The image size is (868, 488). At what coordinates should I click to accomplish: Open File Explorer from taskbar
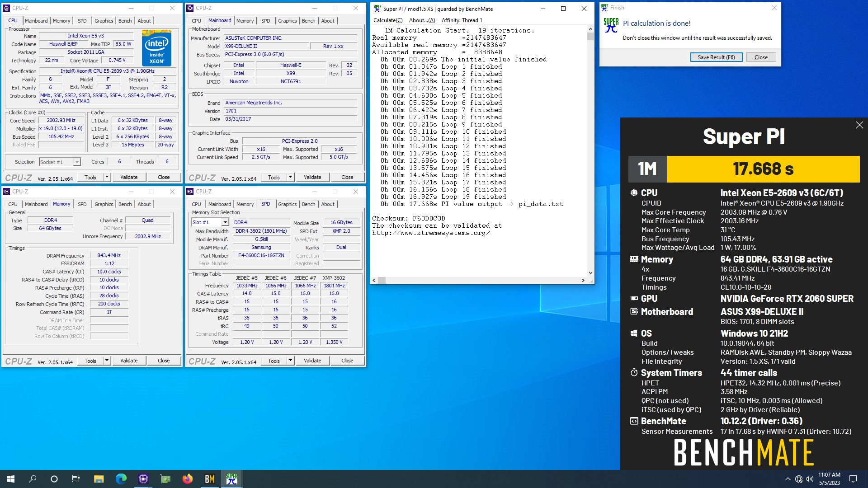[99, 479]
